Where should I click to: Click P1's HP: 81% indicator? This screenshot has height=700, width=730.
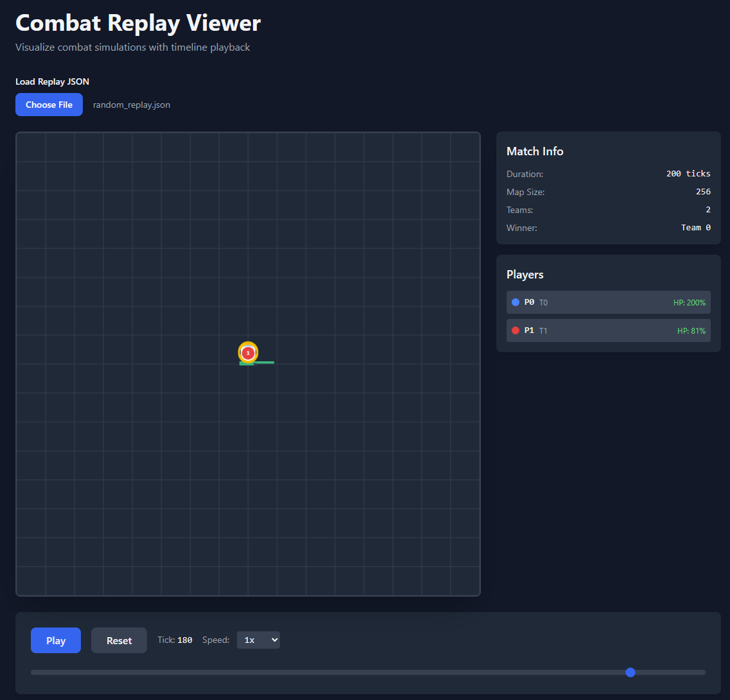click(x=693, y=330)
